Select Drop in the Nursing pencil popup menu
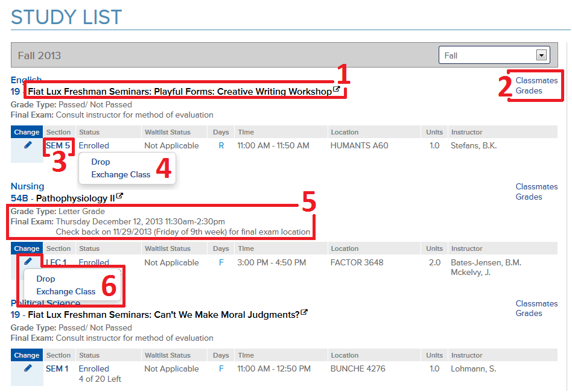572x392 pixels. 46,279
